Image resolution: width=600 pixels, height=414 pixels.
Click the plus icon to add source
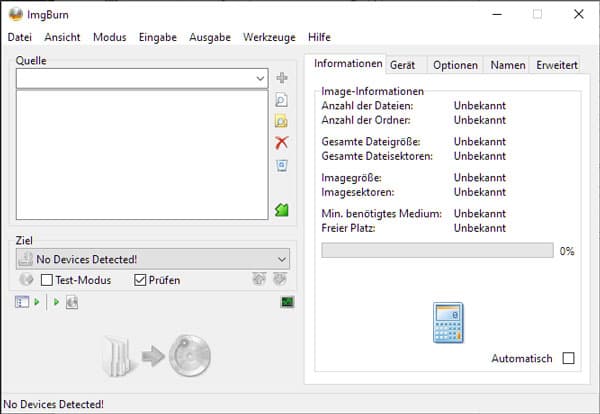tap(282, 78)
